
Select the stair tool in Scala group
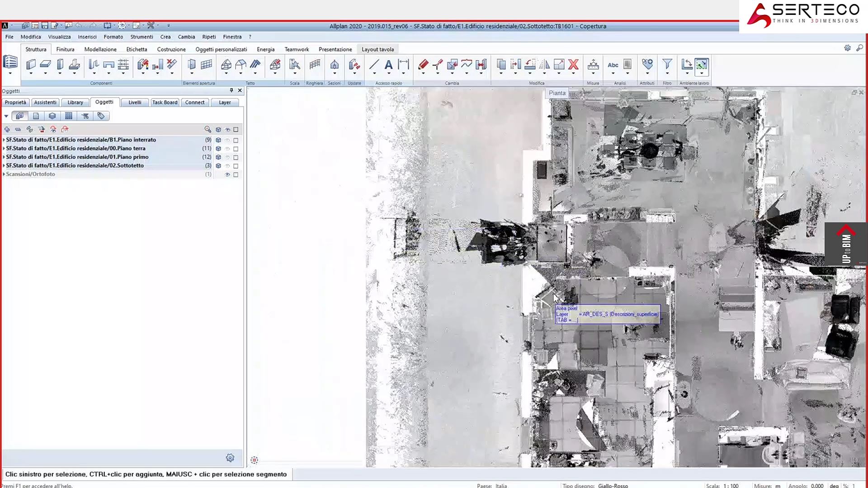[x=295, y=65]
